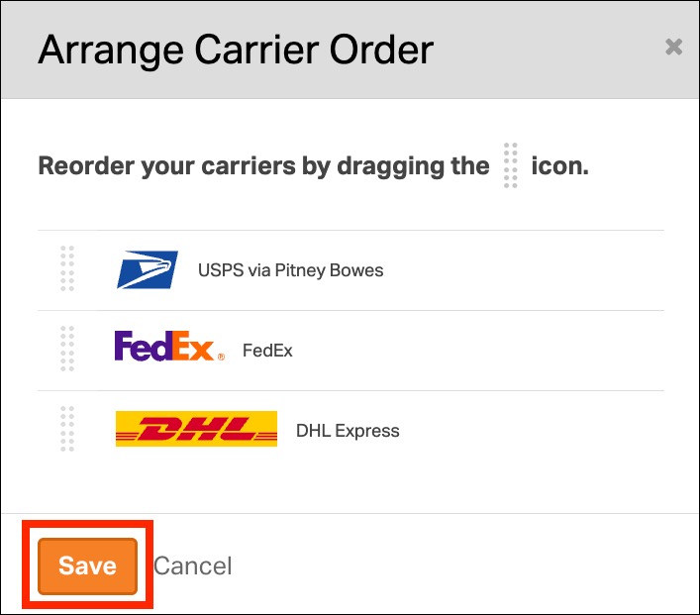Screen dimensions: 700x615
Task: Click blank space right of FedEx label
Action: coord(475,351)
